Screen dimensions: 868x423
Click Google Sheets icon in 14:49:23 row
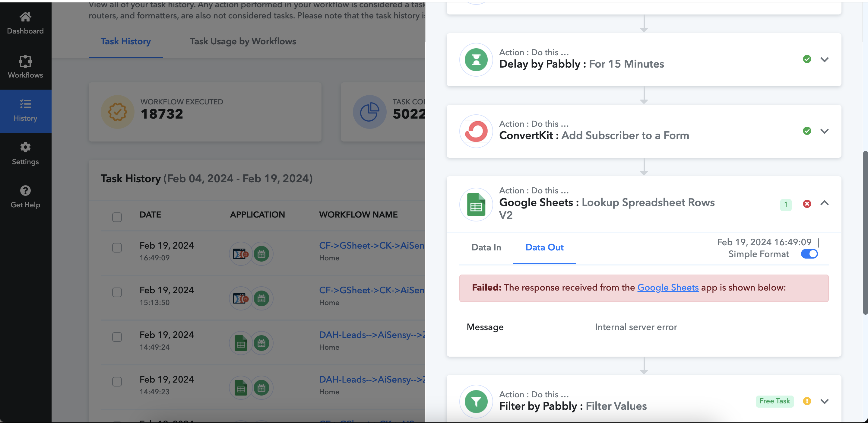point(241,387)
